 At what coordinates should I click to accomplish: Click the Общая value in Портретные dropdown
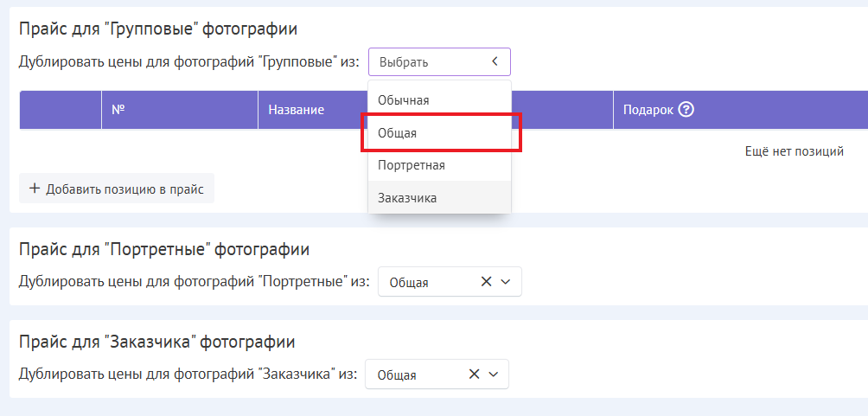pos(409,282)
